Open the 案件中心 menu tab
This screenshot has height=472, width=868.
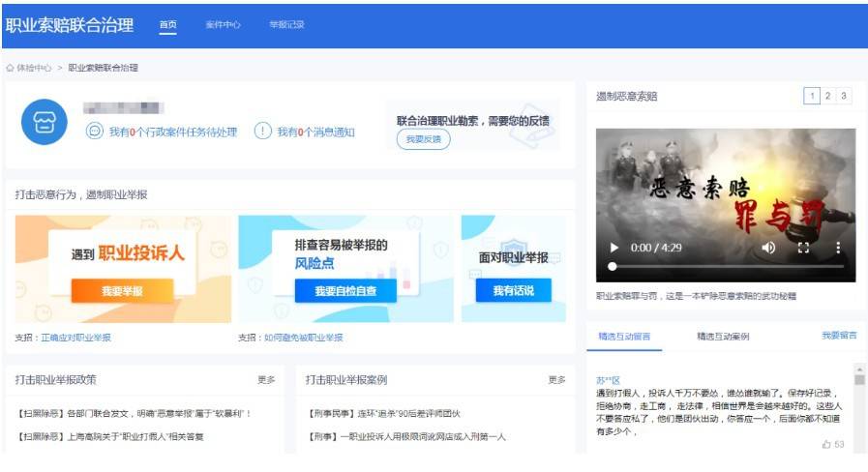pos(223,25)
